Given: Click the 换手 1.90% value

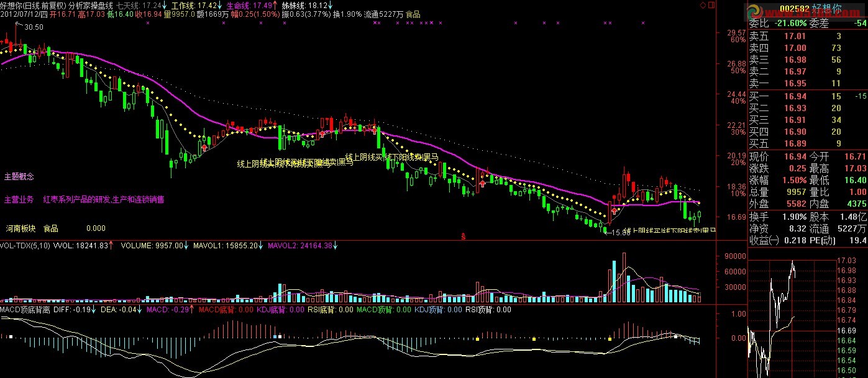Looking at the screenshot, I should pyautogui.click(x=793, y=217).
